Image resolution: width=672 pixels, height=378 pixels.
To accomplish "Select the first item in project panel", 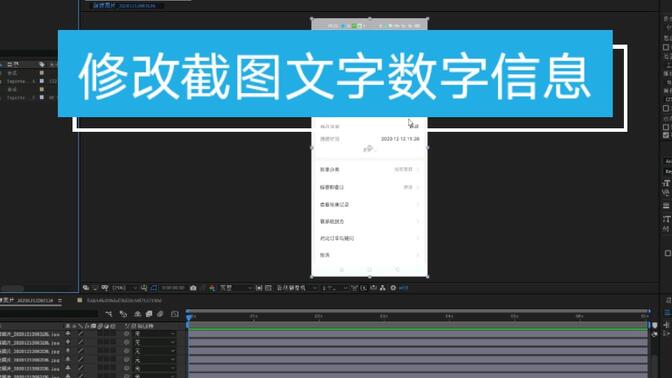I will coord(12,73).
